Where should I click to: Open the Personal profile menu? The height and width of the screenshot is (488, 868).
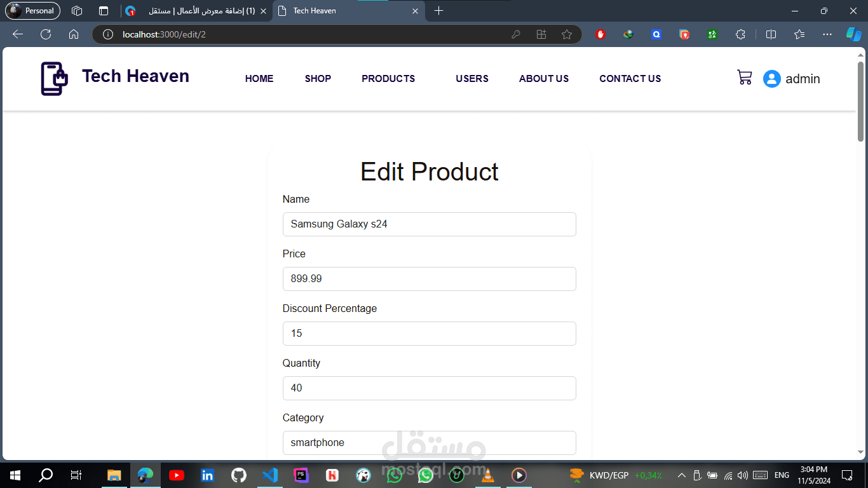(32, 11)
